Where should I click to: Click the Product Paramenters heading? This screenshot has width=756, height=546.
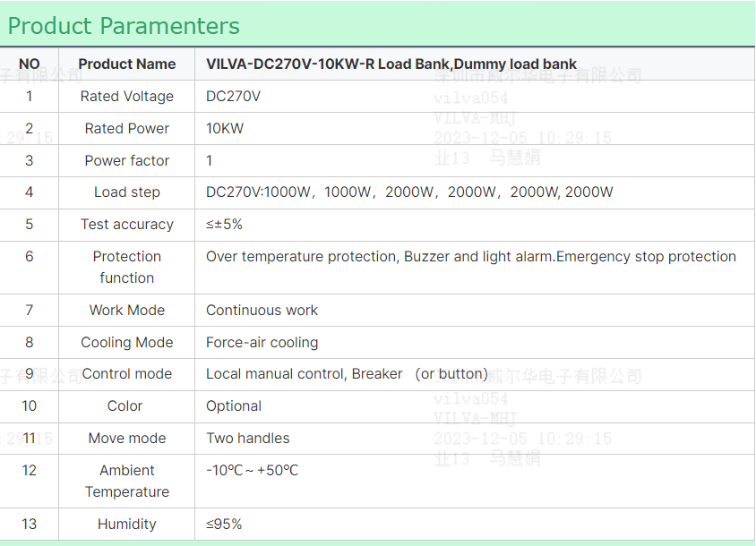click(x=124, y=26)
